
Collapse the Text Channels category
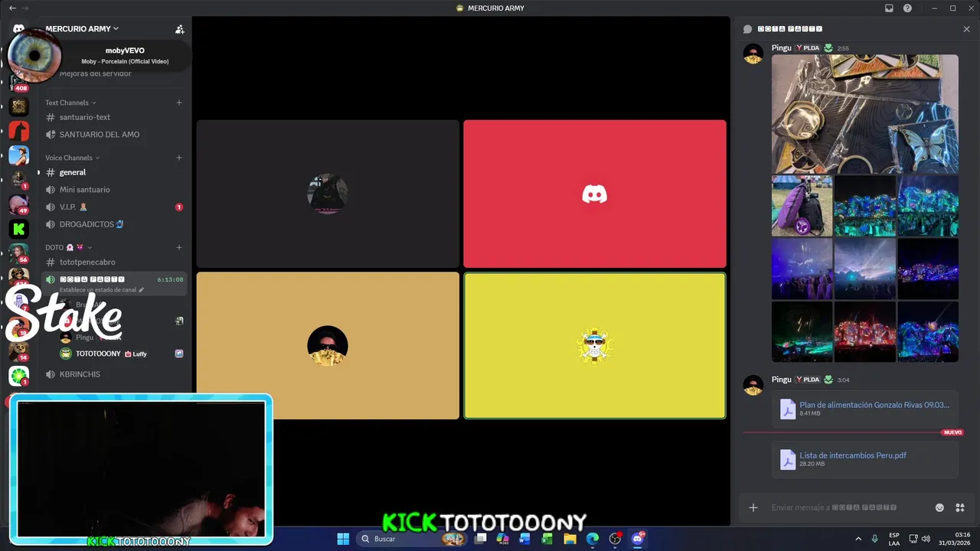tap(70, 103)
